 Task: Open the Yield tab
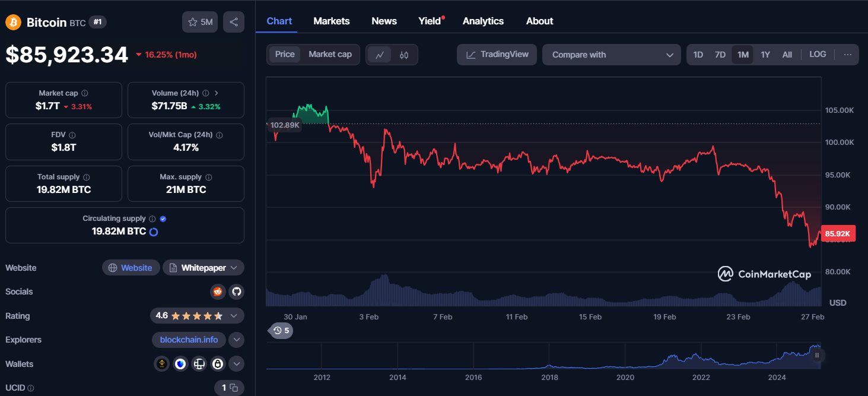430,21
